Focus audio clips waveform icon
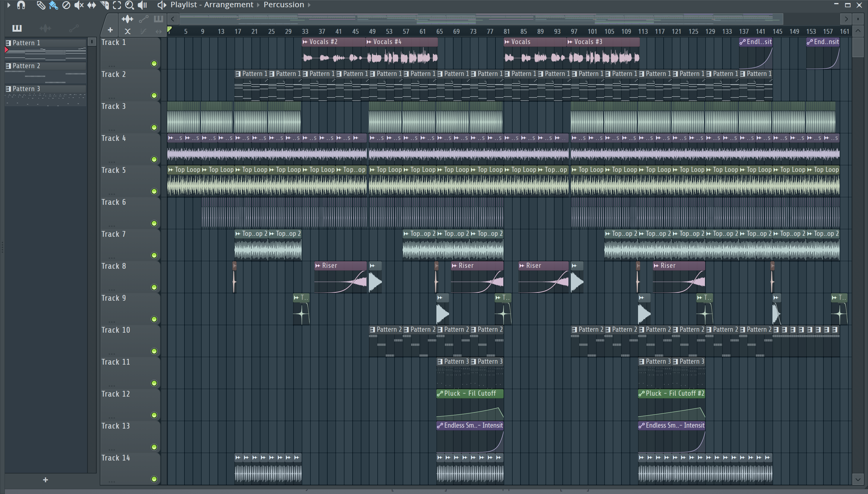Image resolution: width=868 pixels, height=494 pixels. pyautogui.click(x=127, y=19)
